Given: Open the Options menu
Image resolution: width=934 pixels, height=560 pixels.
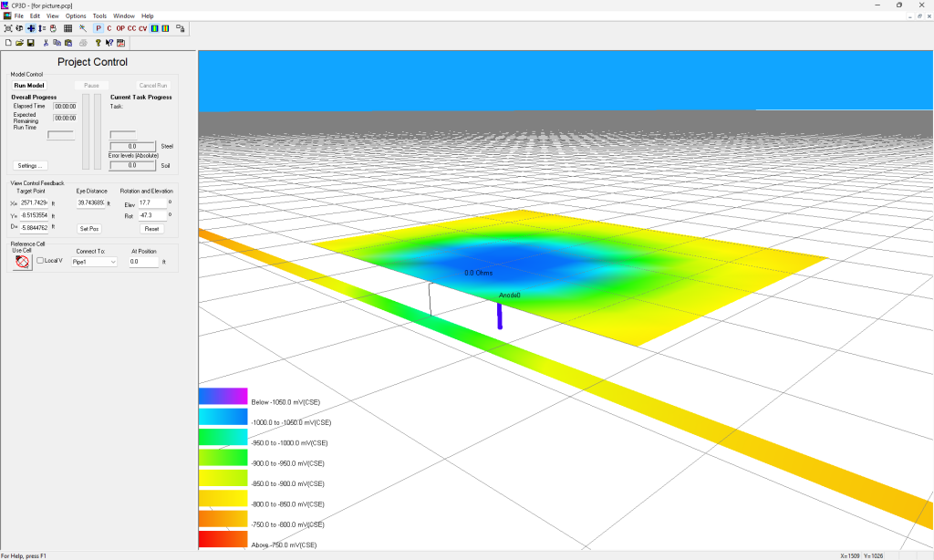Looking at the screenshot, I should [x=75, y=16].
